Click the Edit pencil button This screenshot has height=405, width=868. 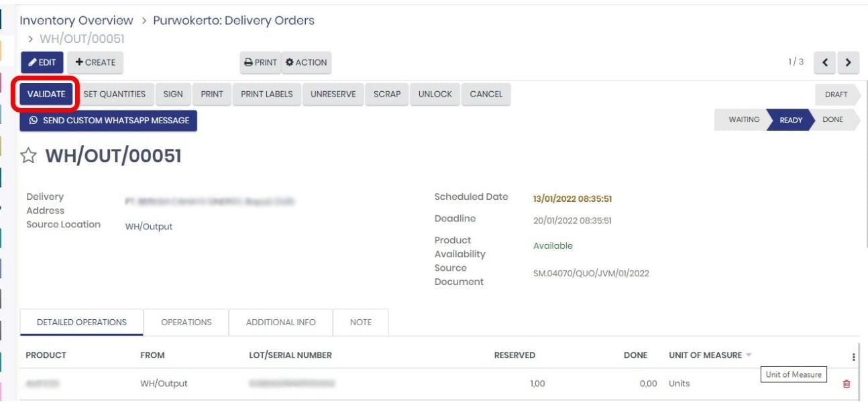[x=42, y=62]
